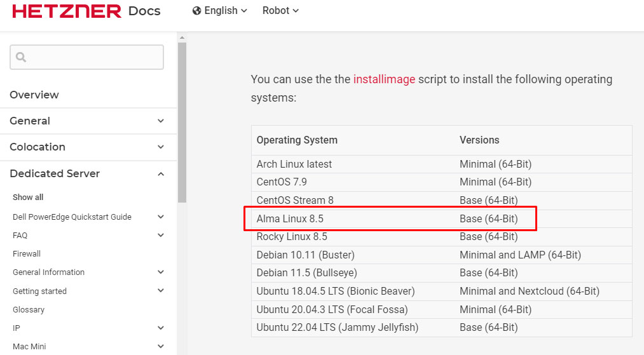This screenshot has height=355, width=644.
Task: Open Dell PowerEdge Quickstart Guide entry
Action: tap(72, 217)
